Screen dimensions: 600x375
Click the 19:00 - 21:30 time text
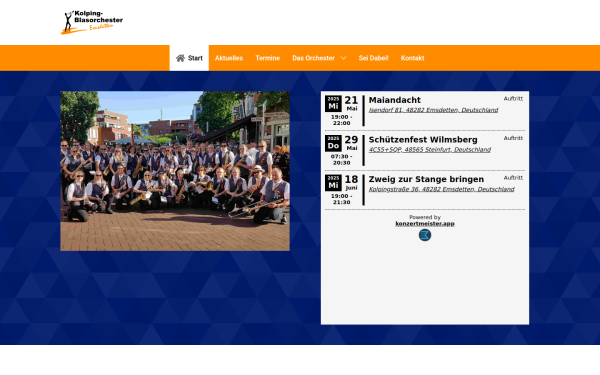coord(341,199)
